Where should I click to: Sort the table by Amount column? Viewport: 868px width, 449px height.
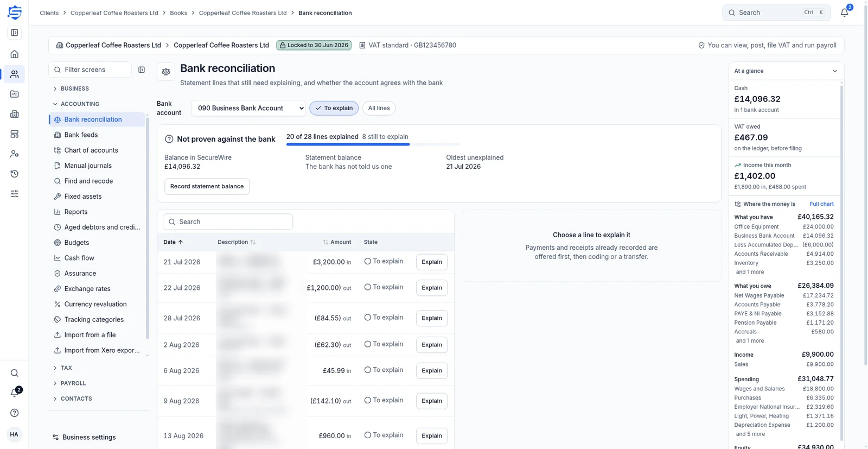click(x=337, y=242)
